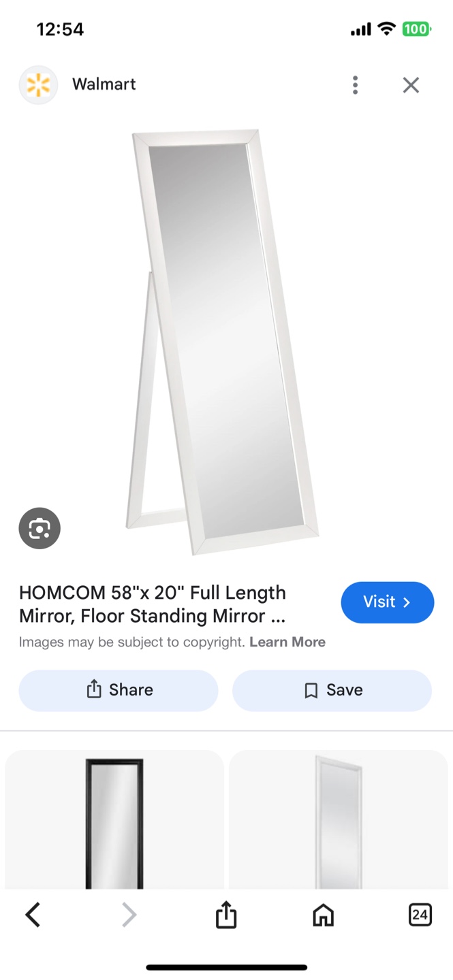The width and height of the screenshot is (453, 980).
Task: Close the image viewer with X
Action: click(411, 85)
